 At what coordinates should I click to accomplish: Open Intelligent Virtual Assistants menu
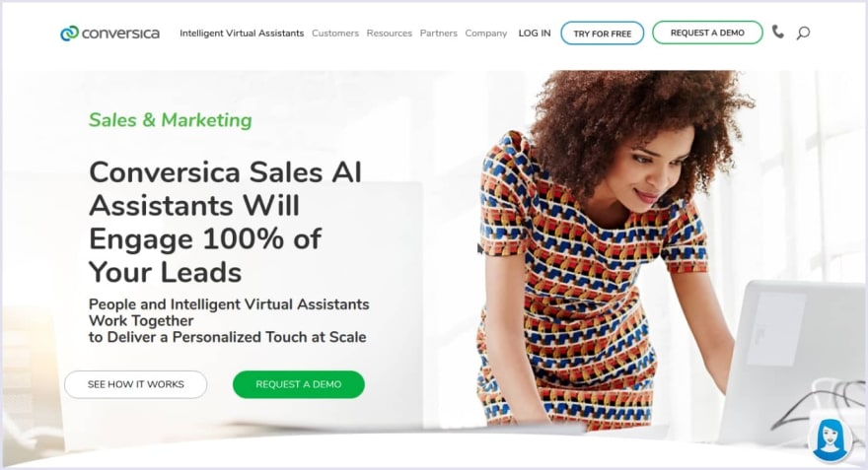pyautogui.click(x=242, y=34)
